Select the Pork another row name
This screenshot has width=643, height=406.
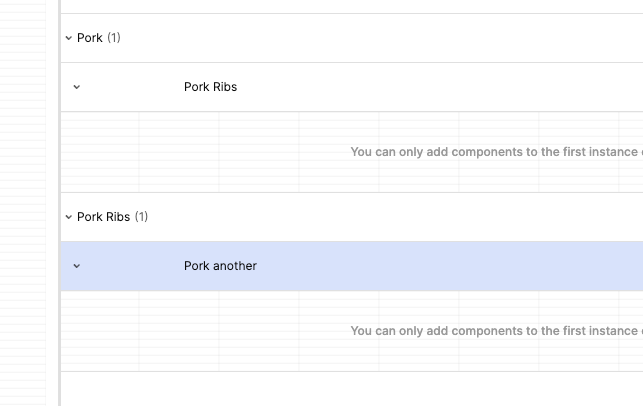220,266
